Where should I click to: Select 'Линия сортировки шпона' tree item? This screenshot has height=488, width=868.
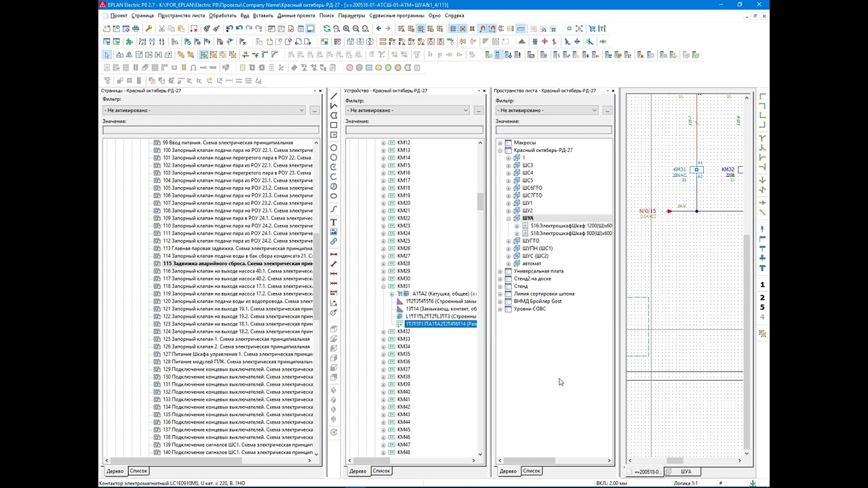(x=544, y=293)
